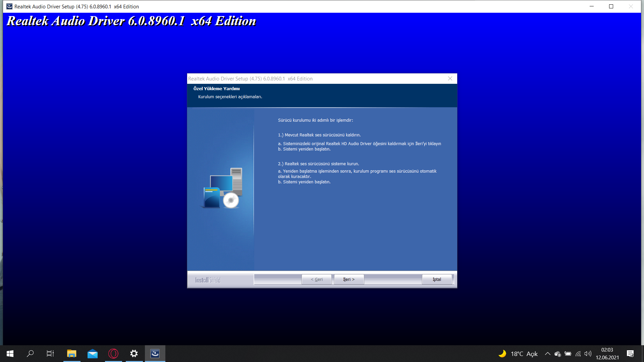Click the İptal cancel button

coord(437,279)
